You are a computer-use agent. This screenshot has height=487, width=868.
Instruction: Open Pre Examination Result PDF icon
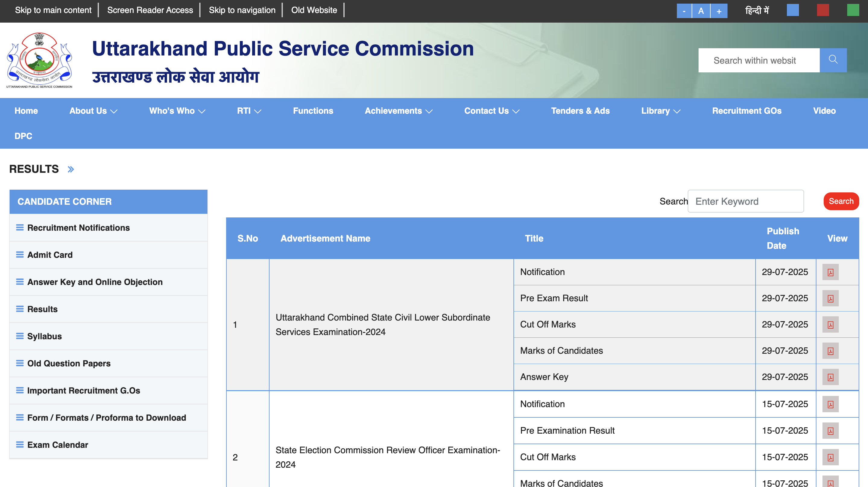(x=830, y=431)
